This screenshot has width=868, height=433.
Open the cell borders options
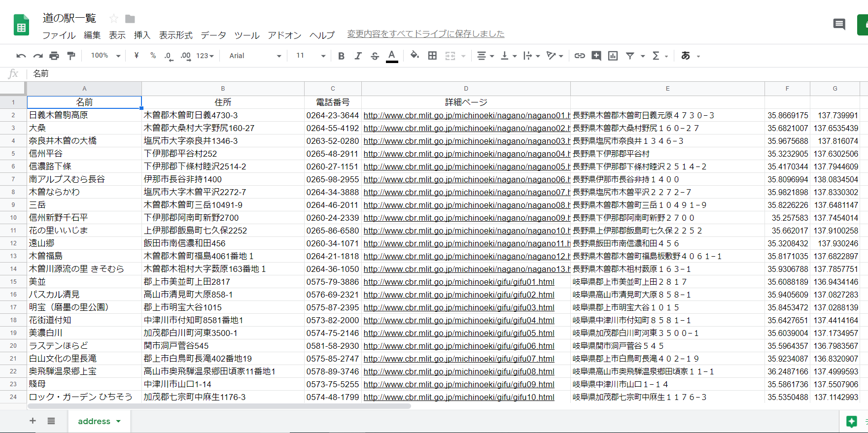(432, 56)
